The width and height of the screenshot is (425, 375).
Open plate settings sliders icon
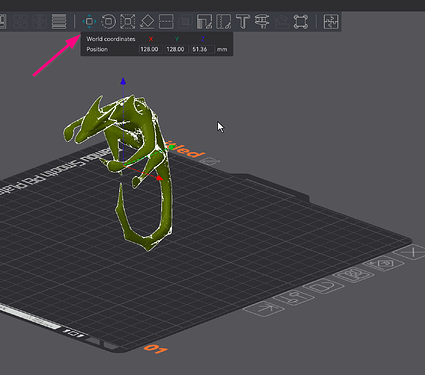tap(293, 298)
